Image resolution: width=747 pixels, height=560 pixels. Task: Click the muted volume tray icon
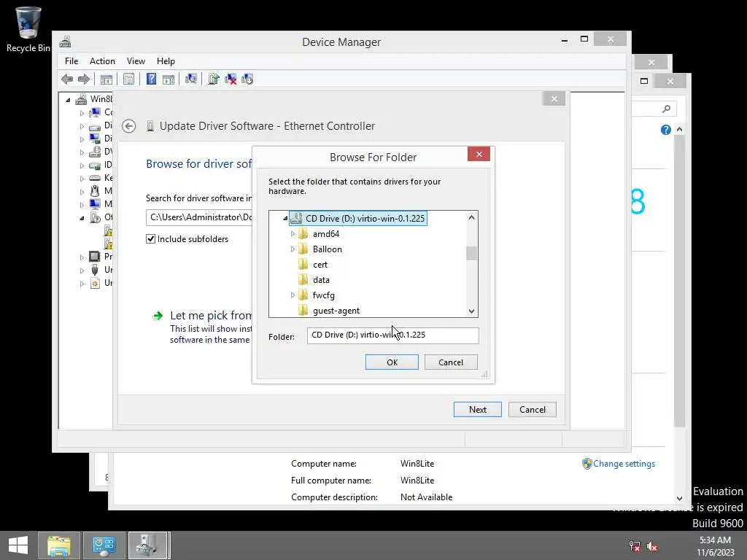(x=651, y=546)
